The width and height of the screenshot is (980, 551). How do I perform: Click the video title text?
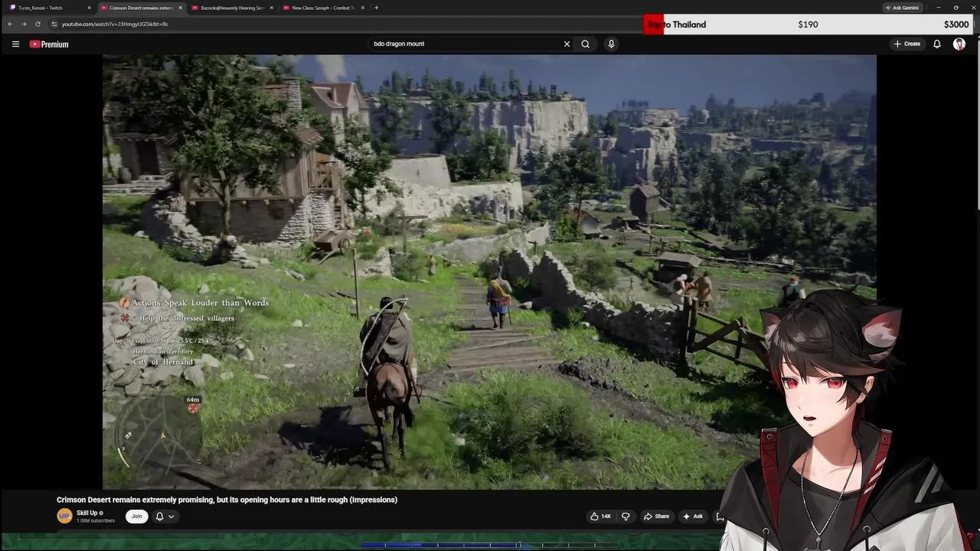click(227, 500)
